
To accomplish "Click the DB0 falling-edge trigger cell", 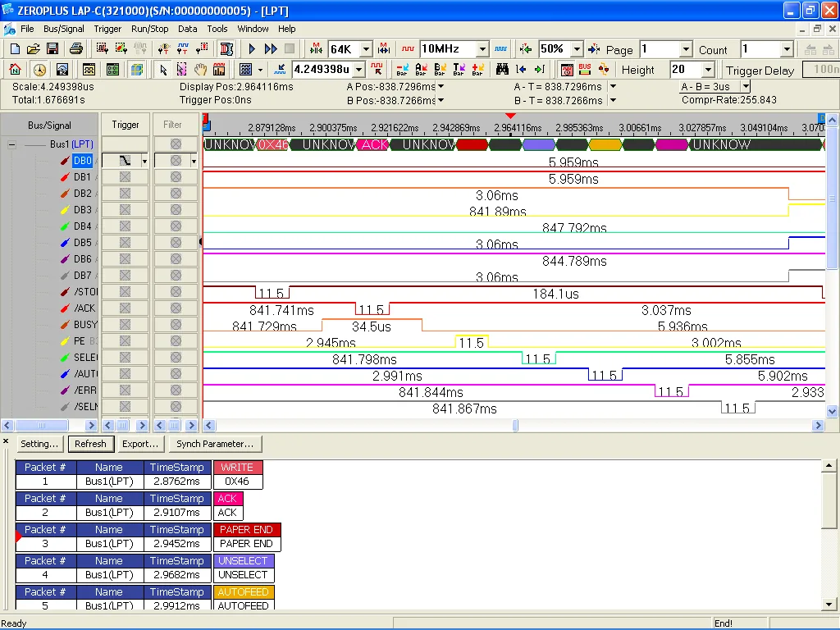I will [x=125, y=160].
